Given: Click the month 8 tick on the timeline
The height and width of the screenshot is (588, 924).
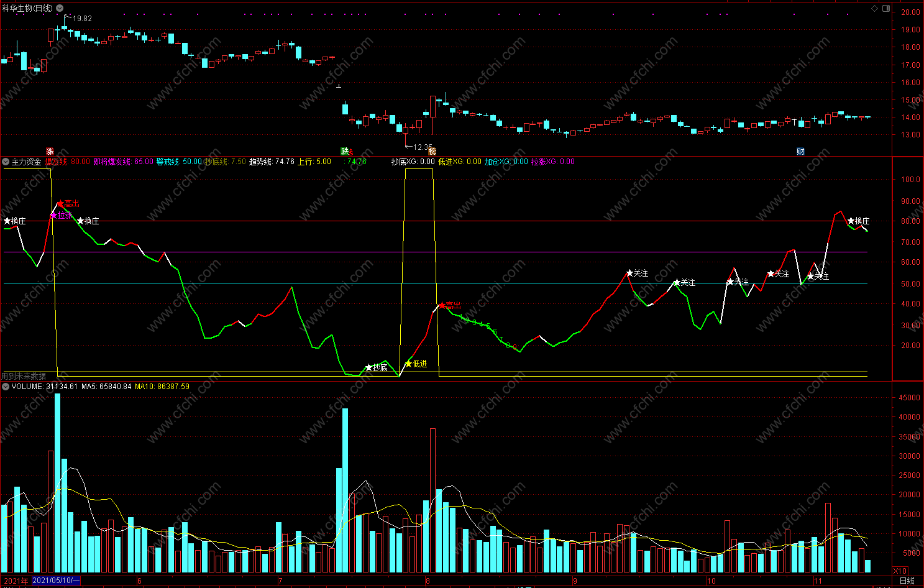Looking at the screenshot, I should coord(428,581).
